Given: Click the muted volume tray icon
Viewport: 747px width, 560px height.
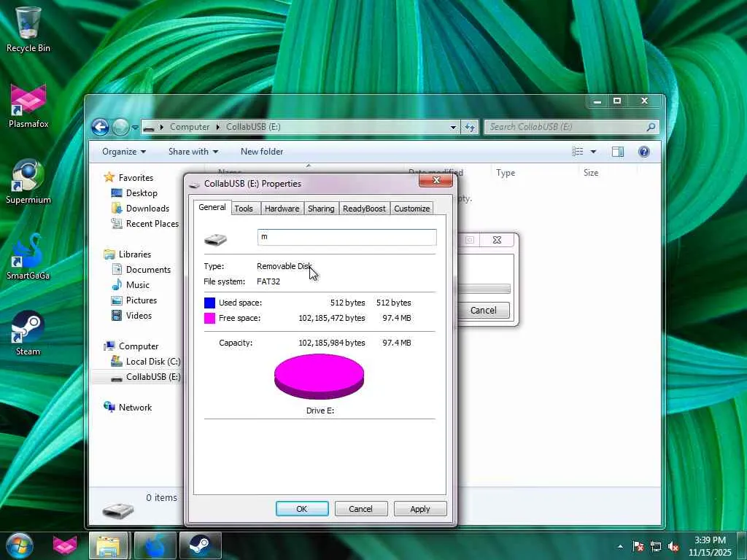Looking at the screenshot, I should coord(673,547).
